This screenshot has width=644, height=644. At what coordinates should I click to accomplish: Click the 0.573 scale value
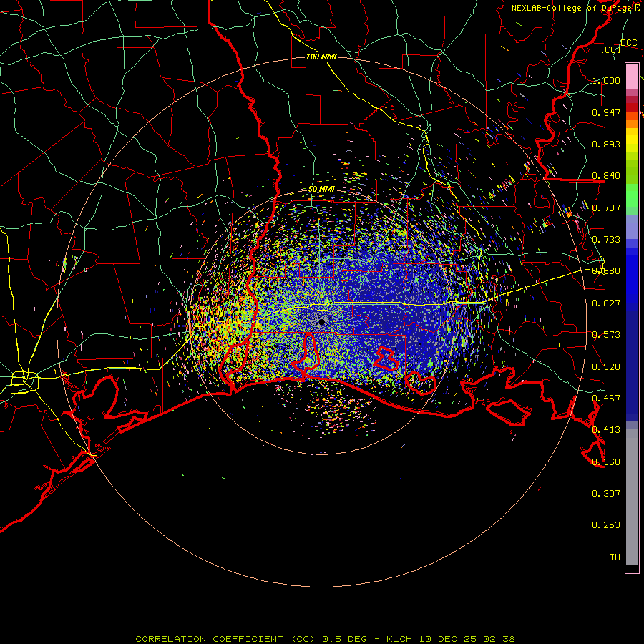click(x=606, y=335)
